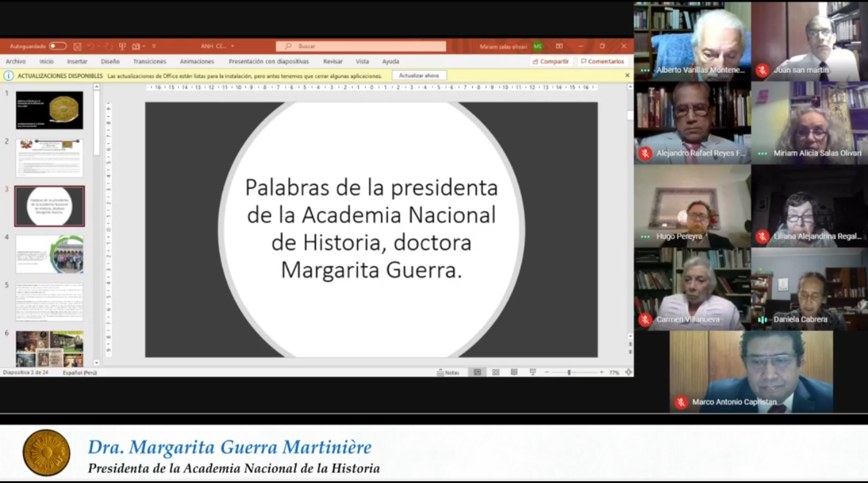Open Customize Quick Access Toolbar dropdown
This screenshot has height=483, width=868.
(x=154, y=46)
